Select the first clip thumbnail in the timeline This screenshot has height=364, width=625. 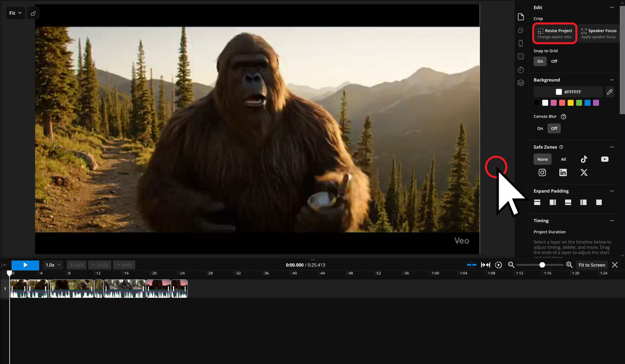coord(18,288)
